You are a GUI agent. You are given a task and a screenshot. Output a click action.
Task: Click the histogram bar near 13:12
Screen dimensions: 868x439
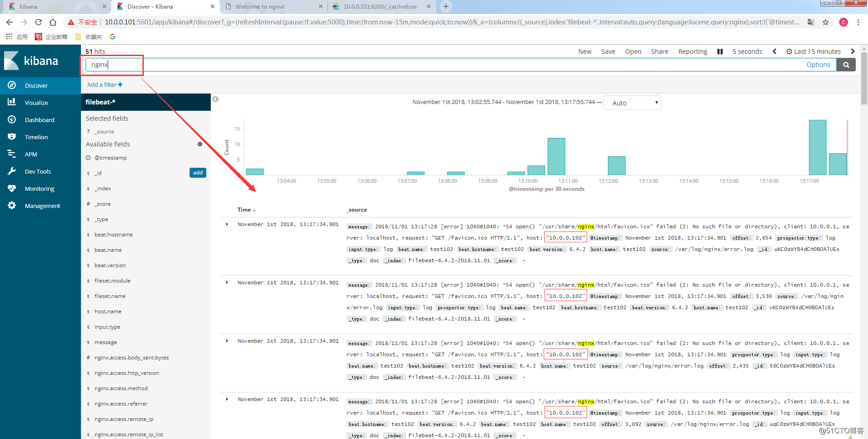tap(617, 165)
